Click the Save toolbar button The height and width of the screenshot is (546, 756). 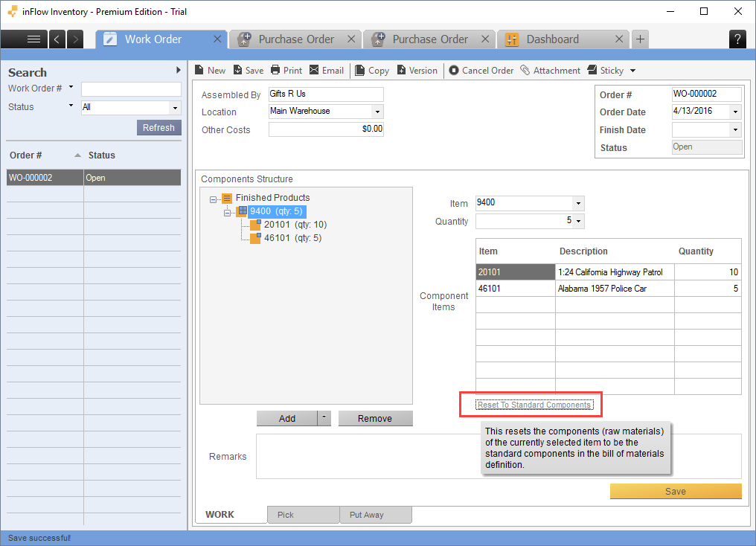249,71
